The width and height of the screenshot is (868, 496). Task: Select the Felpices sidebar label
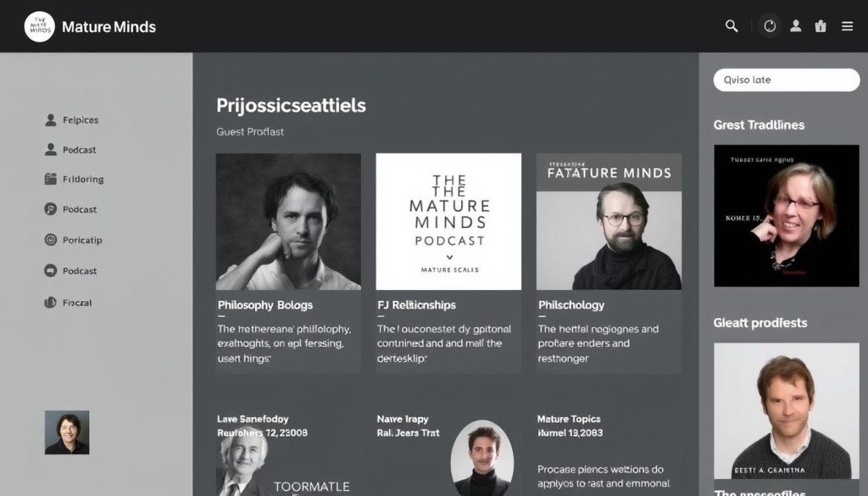tap(81, 120)
